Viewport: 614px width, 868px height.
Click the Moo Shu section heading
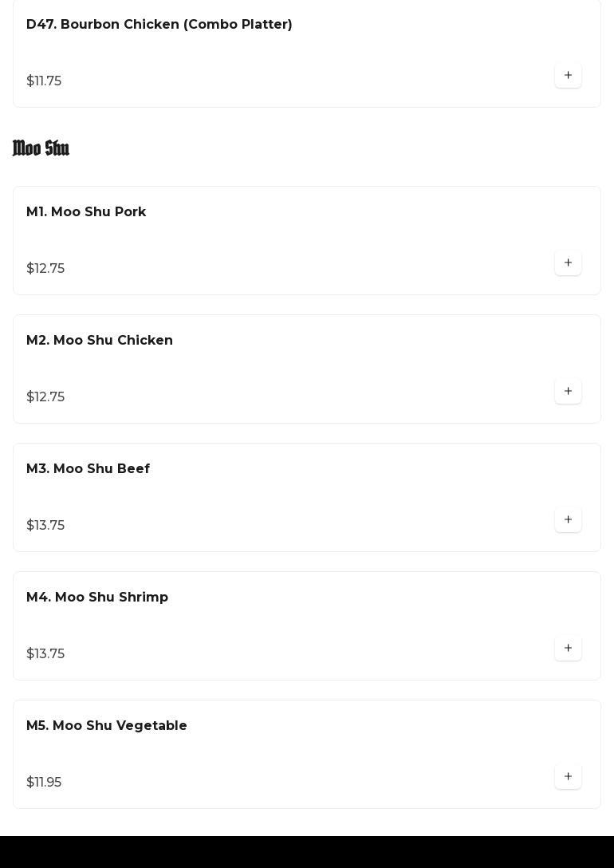click(41, 148)
